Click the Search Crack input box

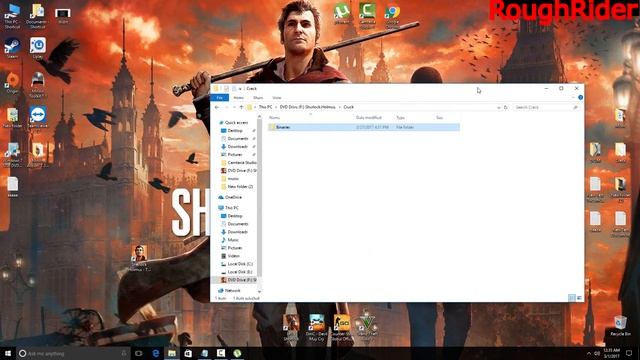click(x=546, y=107)
